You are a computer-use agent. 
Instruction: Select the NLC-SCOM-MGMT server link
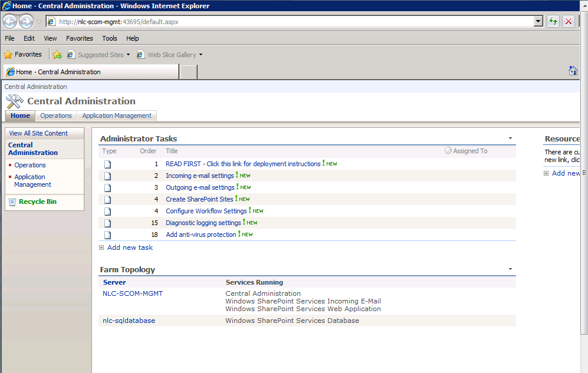[132, 293]
